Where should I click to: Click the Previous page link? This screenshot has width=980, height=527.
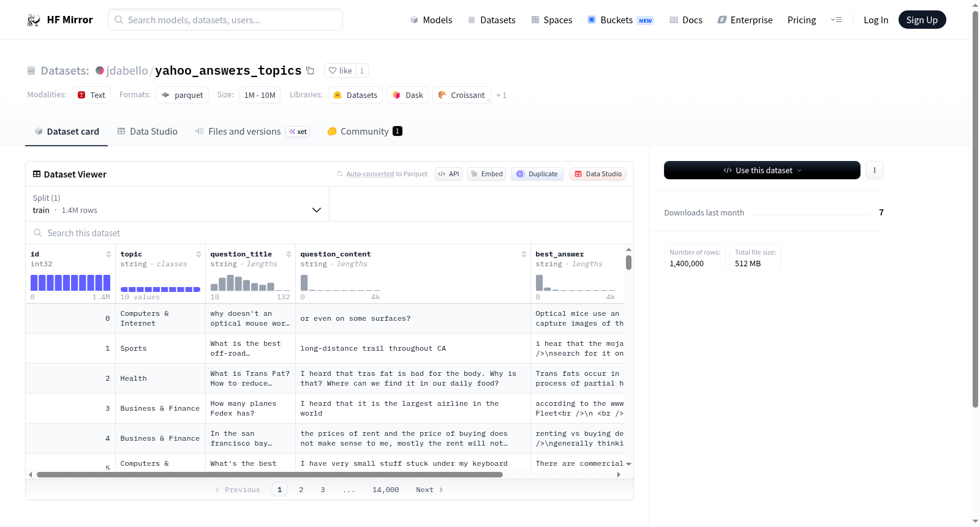(x=238, y=490)
